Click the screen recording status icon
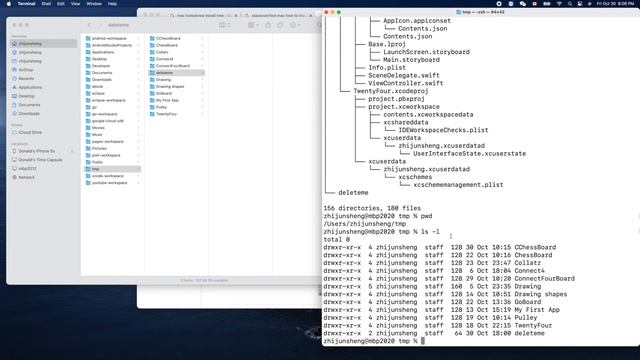Screen dimensions: 640x360 [x=499, y=4]
